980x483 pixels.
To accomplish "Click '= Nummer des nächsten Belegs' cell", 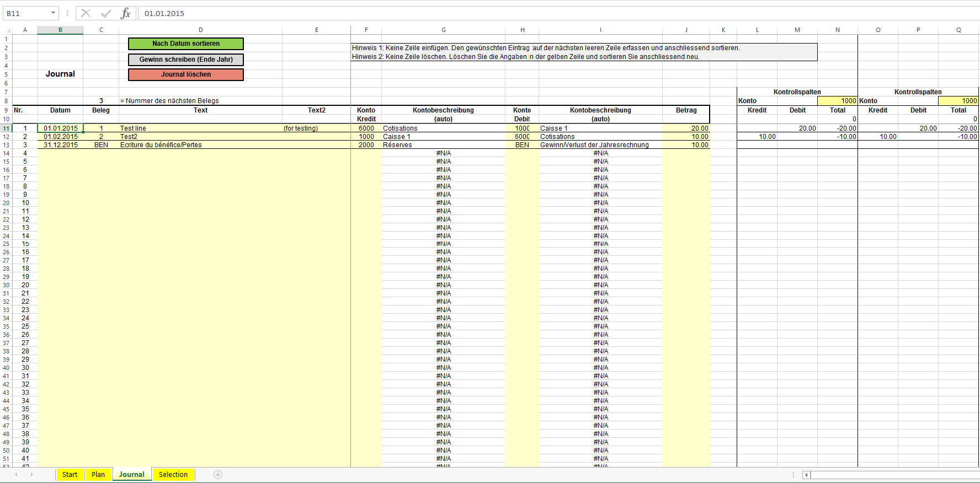I will 200,101.
